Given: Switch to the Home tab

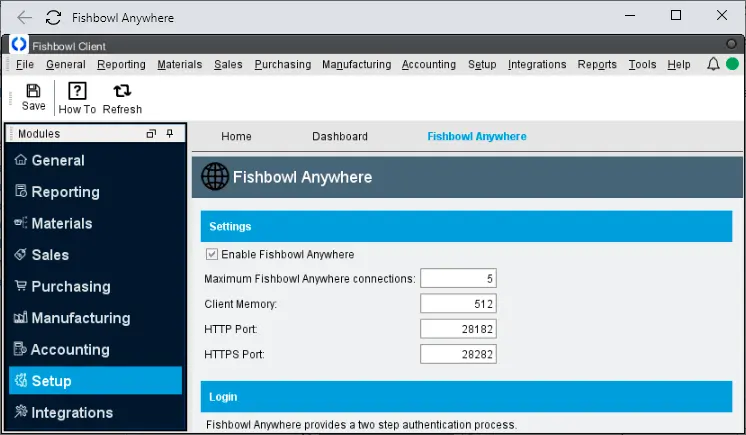Looking at the screenshot, I should pyautogui.click(x=236, y=136).
